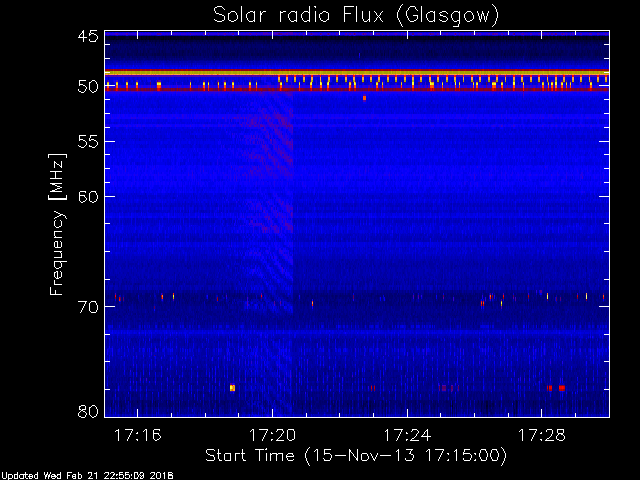Click the 50 frequency tick label

coord(88,87)
